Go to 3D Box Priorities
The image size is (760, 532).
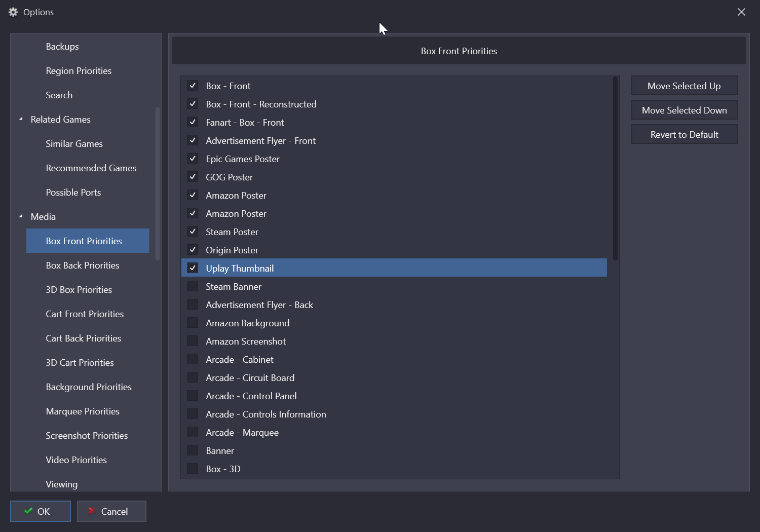[79, 289]
